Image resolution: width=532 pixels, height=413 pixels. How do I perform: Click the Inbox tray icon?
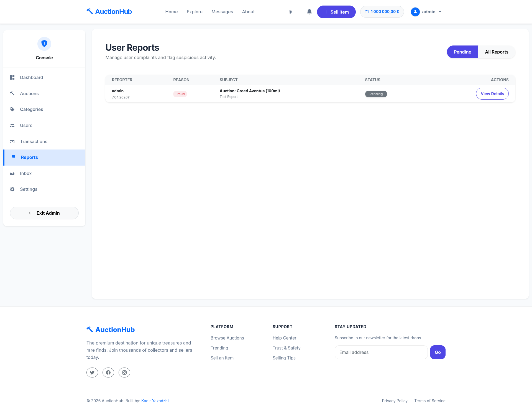tap(12, 173)
